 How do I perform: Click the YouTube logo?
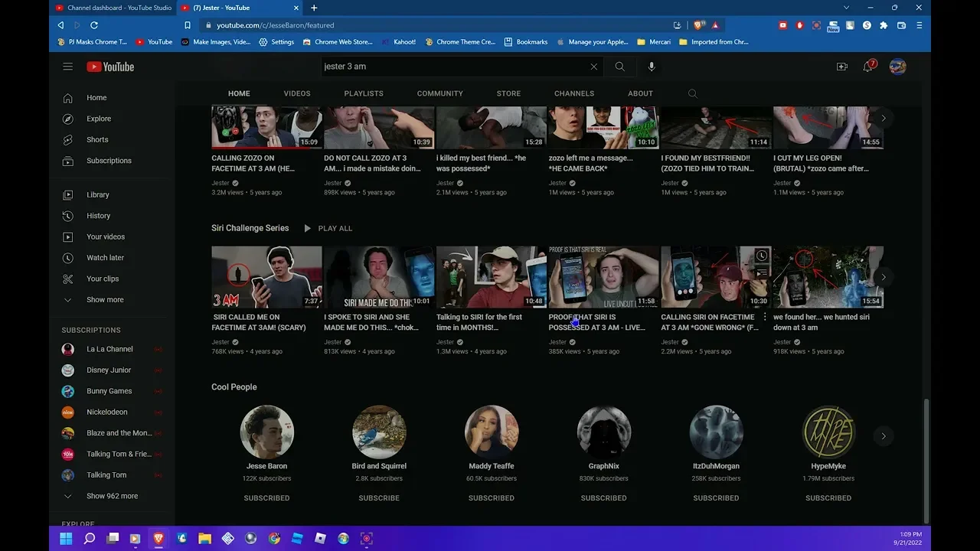click(110, 67)
